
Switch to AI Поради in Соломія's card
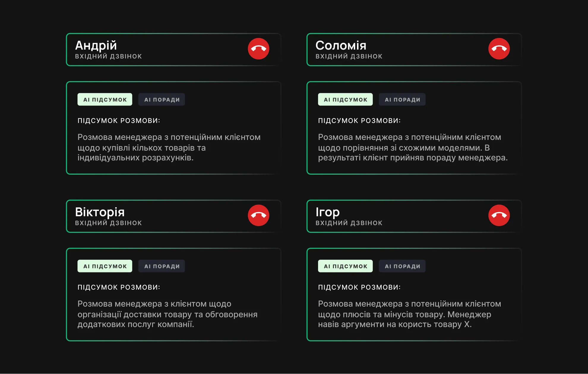[402, 100]
